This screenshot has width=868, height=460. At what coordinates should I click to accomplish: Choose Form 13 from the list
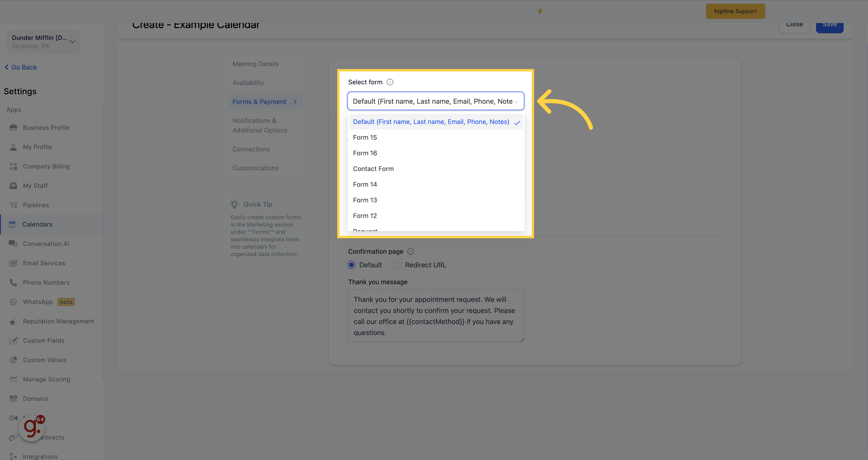(x=436, y=200)
